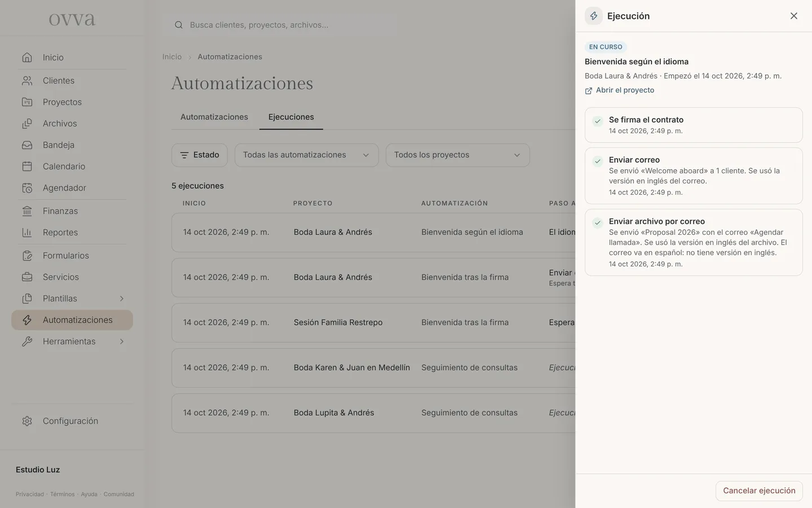Click the Agendador scheduler icon
Viewport: 812px width, 508px height.
point(27,188)
